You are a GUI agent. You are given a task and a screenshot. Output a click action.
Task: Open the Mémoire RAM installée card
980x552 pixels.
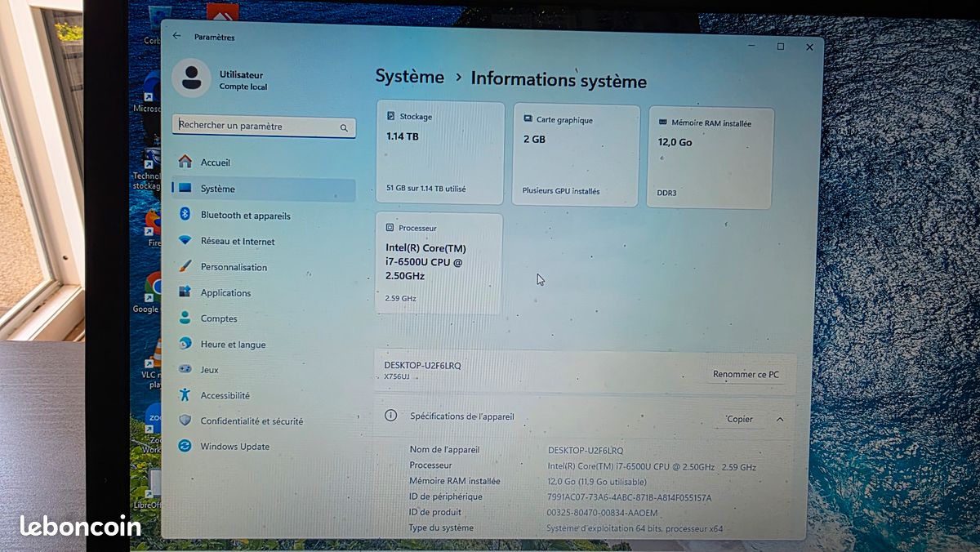tap(710, 158)
